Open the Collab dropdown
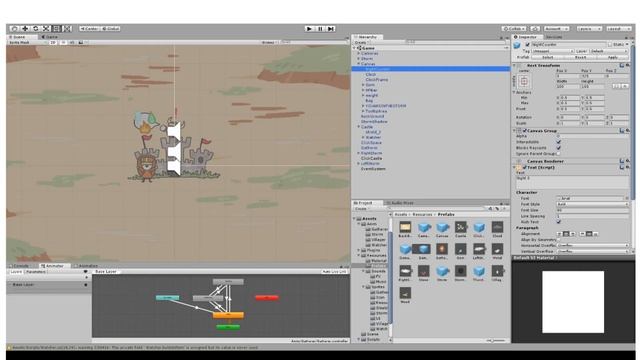640x360 pixels. 514,29
